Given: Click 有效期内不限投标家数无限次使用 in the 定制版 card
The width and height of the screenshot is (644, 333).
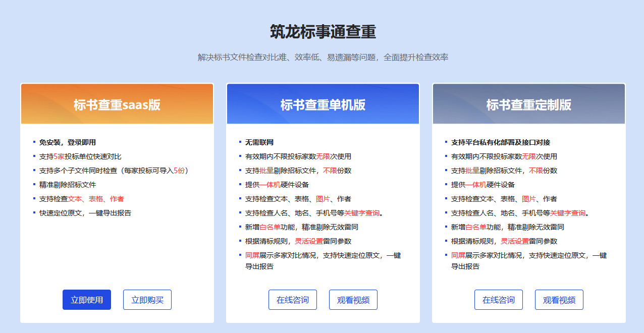Looking at the screenshot, I should coord(504,156).
